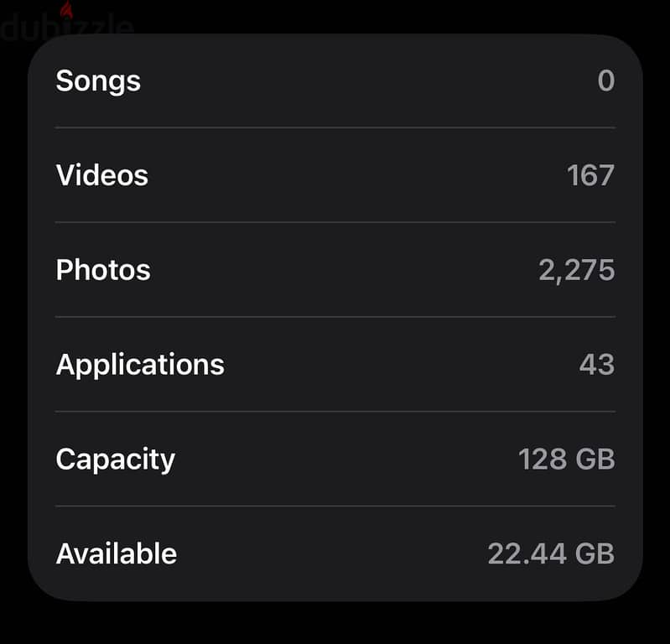
Task: Click the red flame icon in the dubizzle watermark
Action: 66,9
